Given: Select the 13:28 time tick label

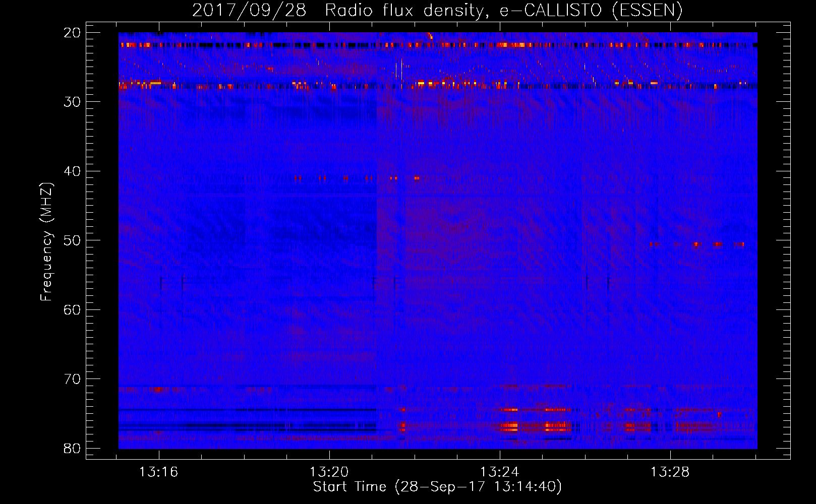Looking at the screenshot, I should pyautogui.click(x=670, y=472).
